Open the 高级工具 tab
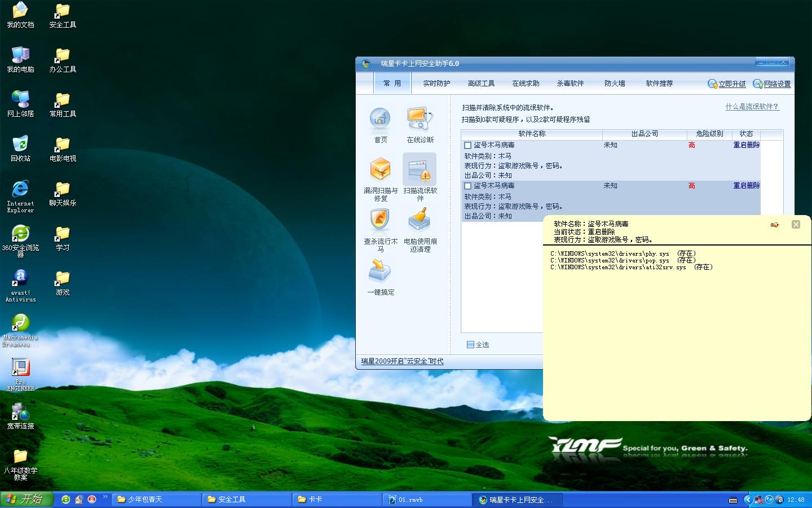Image resolution: width=812 pixels, height=508 pixels. tap(481, 84)
